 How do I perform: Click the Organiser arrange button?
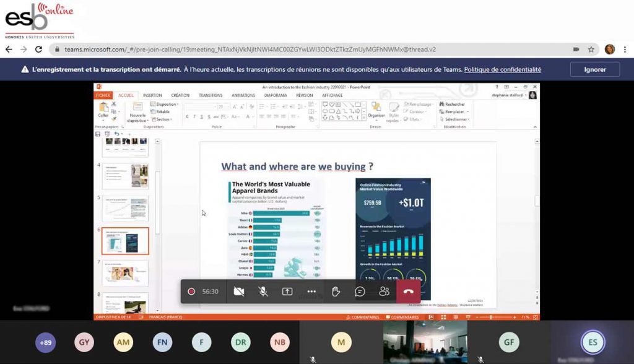376,110
